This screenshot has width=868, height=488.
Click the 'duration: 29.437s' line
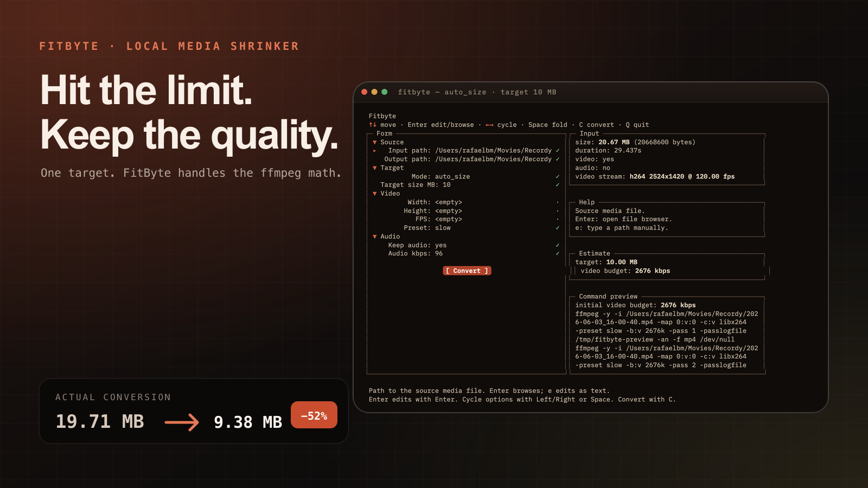pyautogui.click(x=608, y=151)
